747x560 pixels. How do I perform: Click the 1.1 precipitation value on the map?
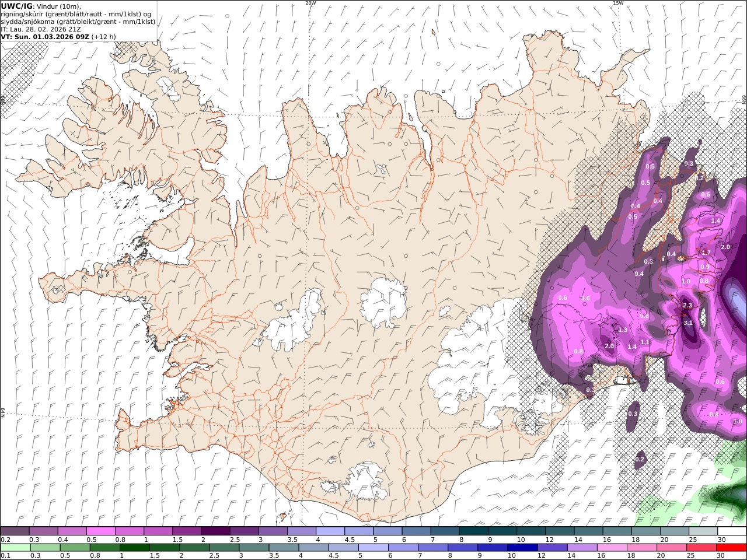pyautogui.click(x=645, y=342)
